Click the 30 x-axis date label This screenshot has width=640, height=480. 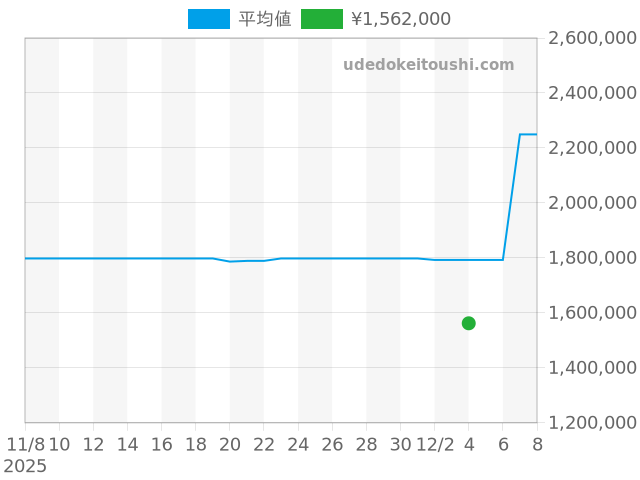tap(400, 444)
